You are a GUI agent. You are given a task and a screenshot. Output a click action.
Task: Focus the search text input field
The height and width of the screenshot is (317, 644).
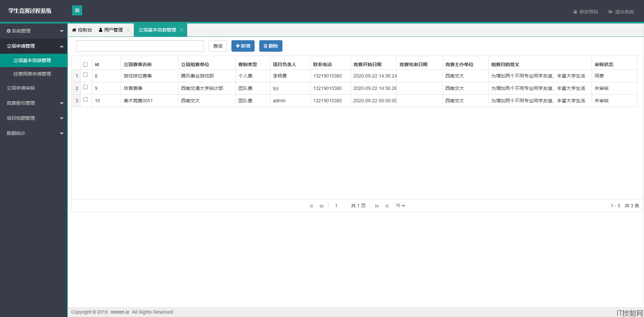(140, 46)
